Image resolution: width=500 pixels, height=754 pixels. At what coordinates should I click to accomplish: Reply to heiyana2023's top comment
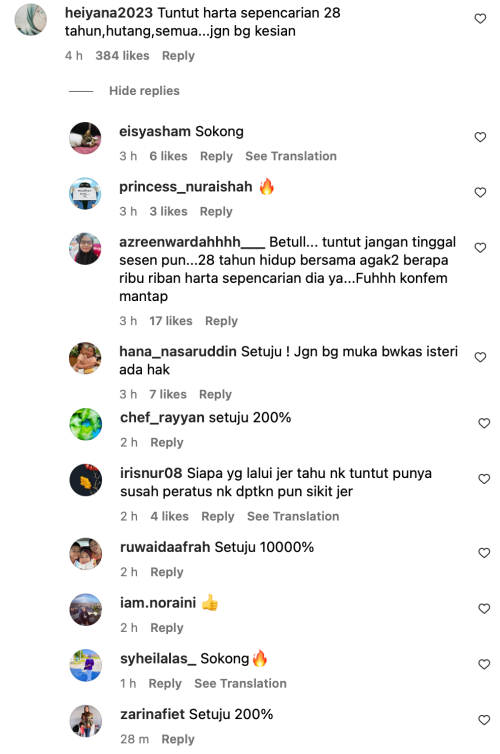pos(178,56)
